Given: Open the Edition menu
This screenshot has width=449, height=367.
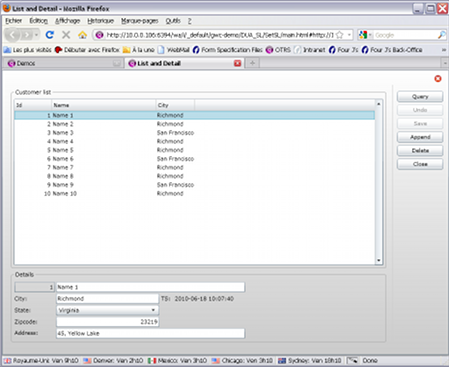Looking at the screenshot, I should click(38, 21).
